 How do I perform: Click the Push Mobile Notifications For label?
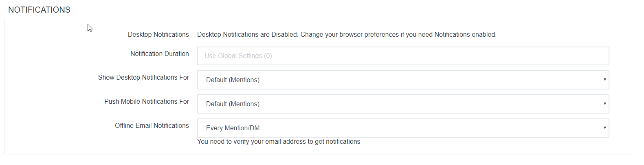(146, 102)
